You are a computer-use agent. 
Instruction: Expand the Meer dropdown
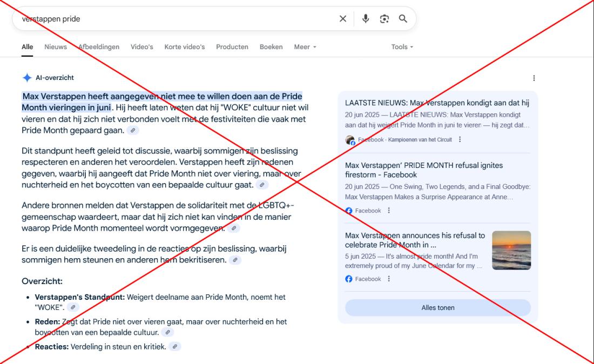click(305, 47)
